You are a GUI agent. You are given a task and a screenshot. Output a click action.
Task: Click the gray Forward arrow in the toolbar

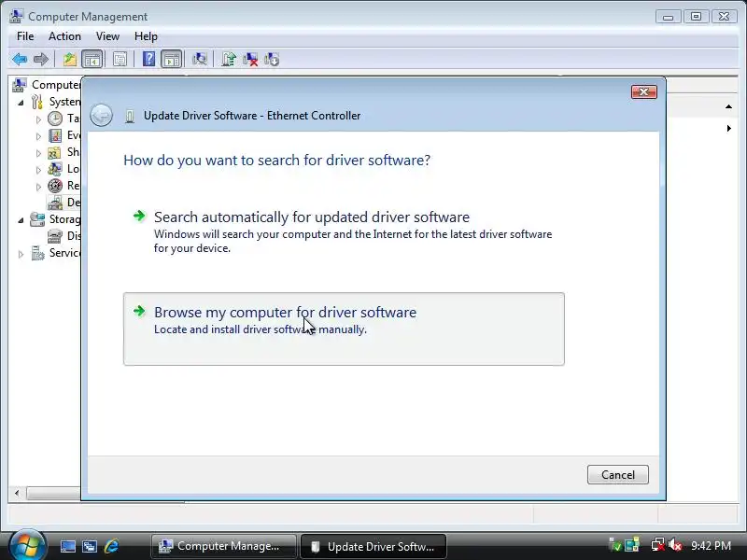[x=41, y=60]
